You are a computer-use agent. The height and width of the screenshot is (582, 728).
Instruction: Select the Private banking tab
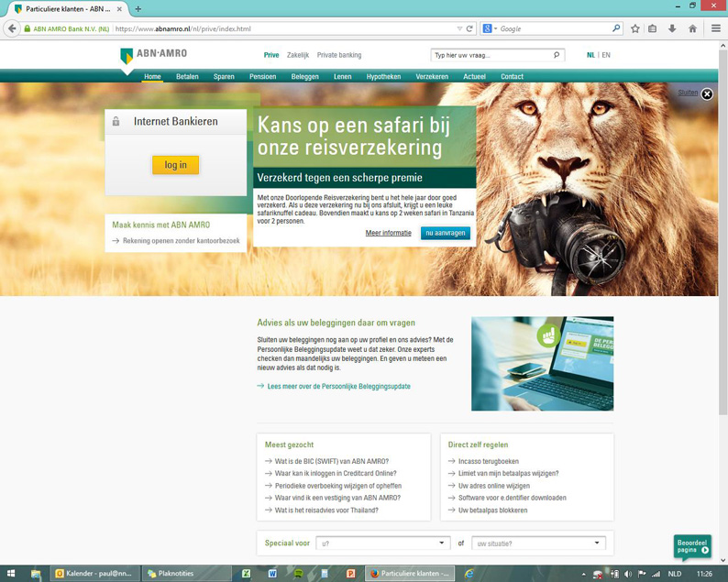pyautogui.click(x=339, y=55)
